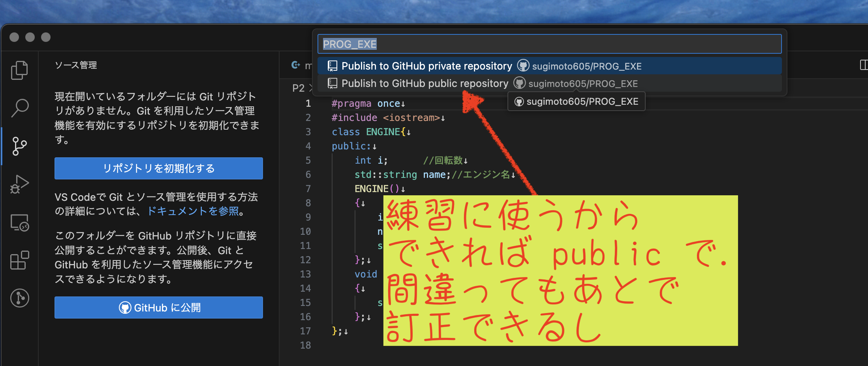Click the PROG_EXE repository name input field
Viewport: 868px width, 366px height.
click(x=549, y=44)
